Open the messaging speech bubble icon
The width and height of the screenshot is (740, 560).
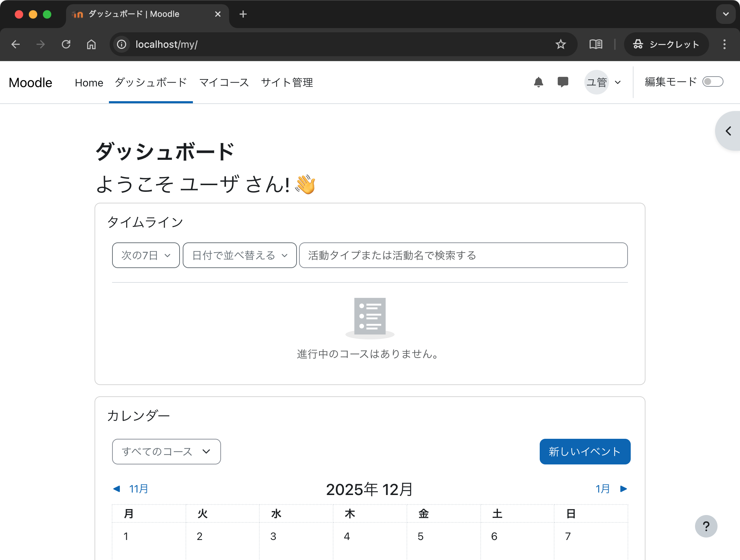563,82
